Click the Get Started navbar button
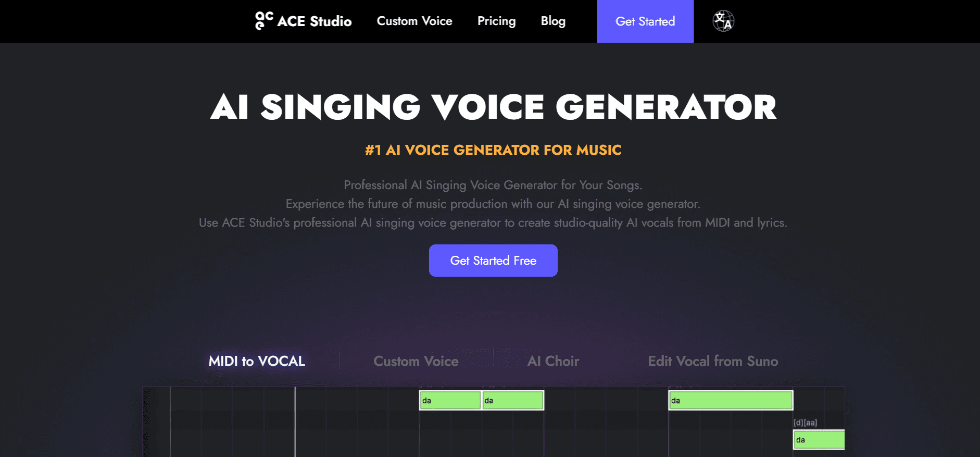Screen dimensions: 980x457 click(645, 21)
